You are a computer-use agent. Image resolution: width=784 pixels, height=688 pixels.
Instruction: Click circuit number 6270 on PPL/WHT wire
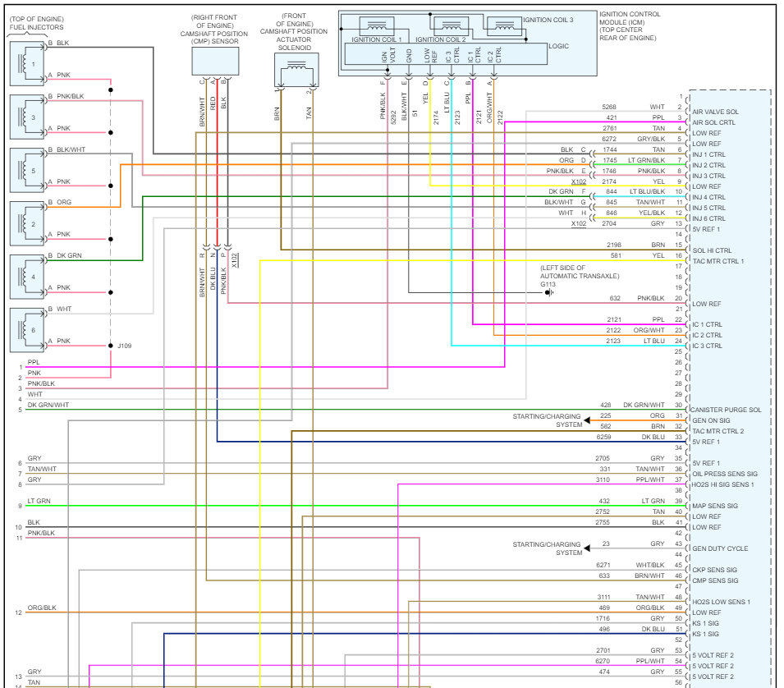click(x=603, y=661)
